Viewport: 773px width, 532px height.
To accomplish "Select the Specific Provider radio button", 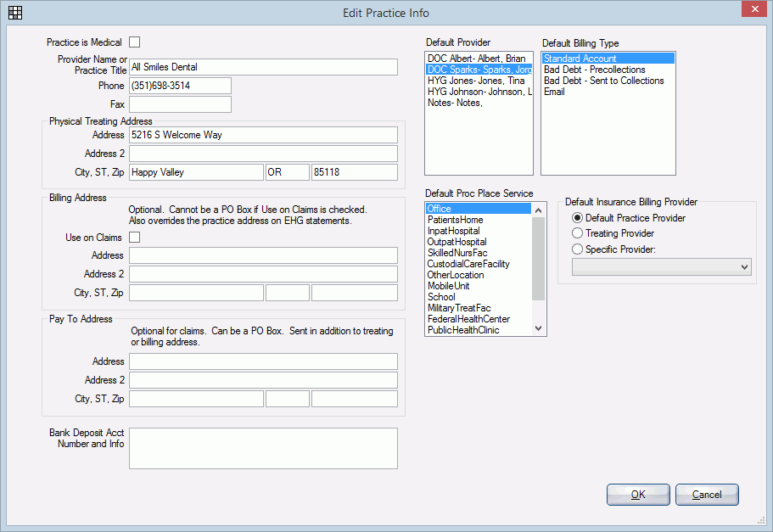I will coord(577,249).
